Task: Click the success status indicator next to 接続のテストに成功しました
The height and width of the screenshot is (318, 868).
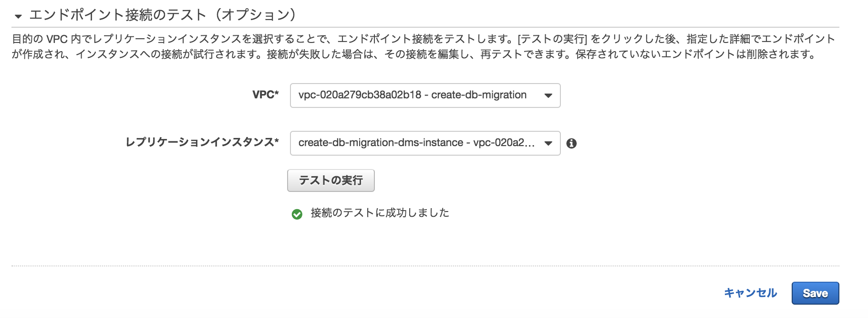Action: [x=296, y=213]
